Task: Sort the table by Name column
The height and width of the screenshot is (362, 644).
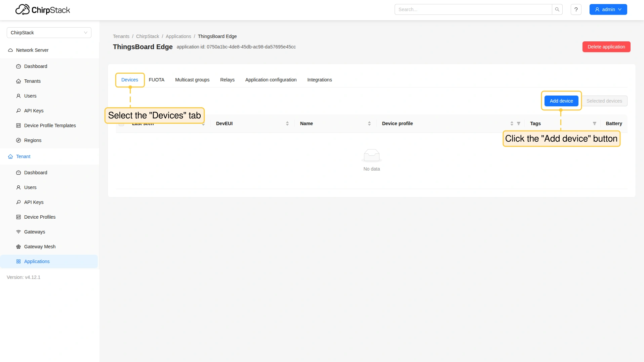Action: coord(369,123)
